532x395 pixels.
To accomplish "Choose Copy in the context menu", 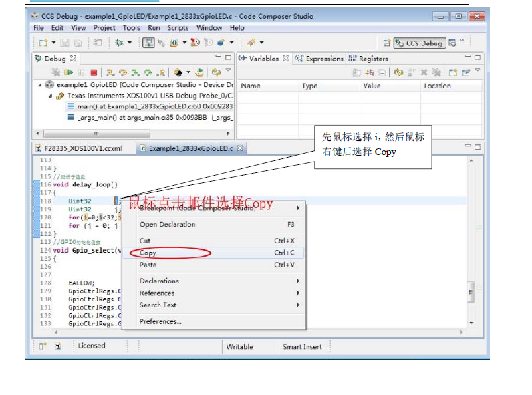I will (213, 253).
